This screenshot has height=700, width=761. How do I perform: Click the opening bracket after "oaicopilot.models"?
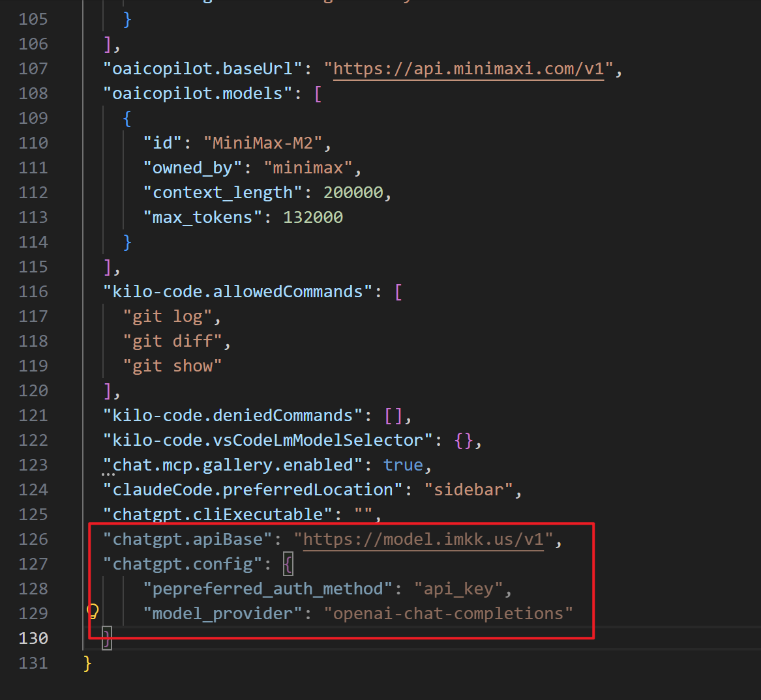pos(318,94)
